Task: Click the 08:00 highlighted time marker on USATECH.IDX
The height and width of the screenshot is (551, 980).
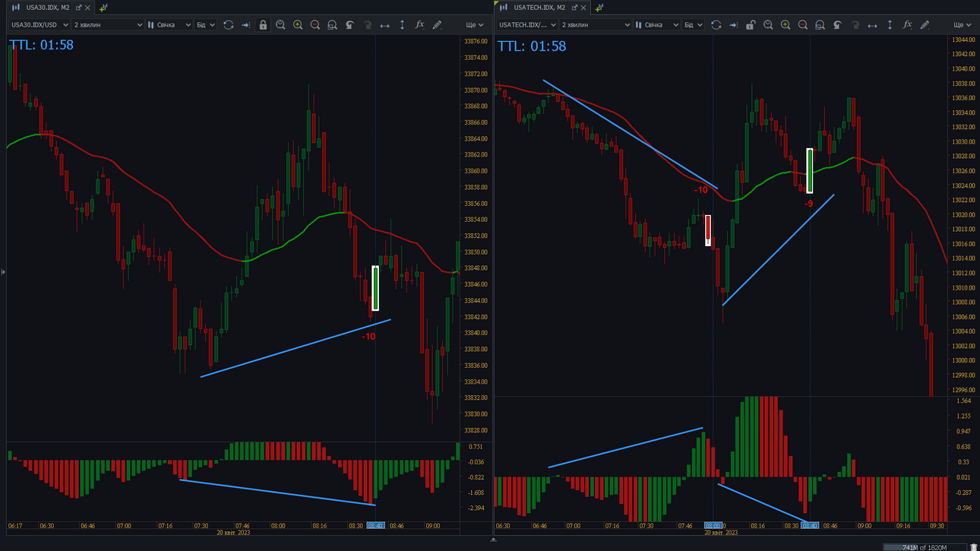Action: click(713, 526)
